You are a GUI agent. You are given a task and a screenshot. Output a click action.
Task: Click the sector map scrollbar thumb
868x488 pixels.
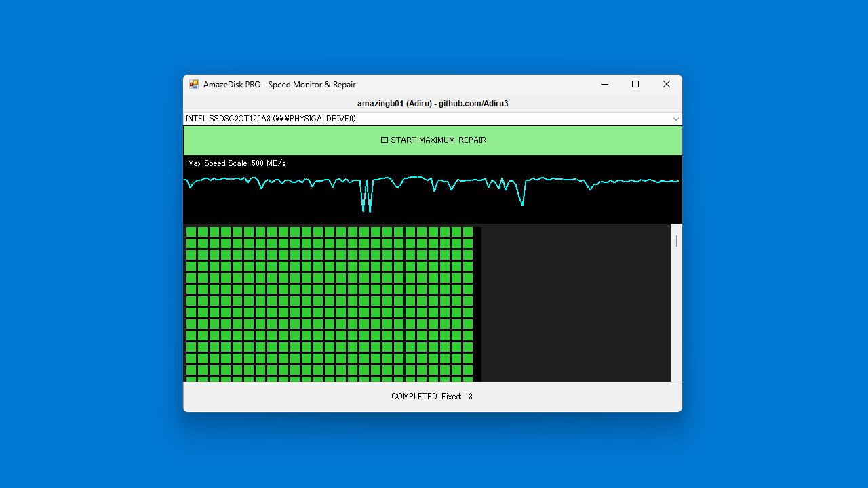tap(676, 241)
